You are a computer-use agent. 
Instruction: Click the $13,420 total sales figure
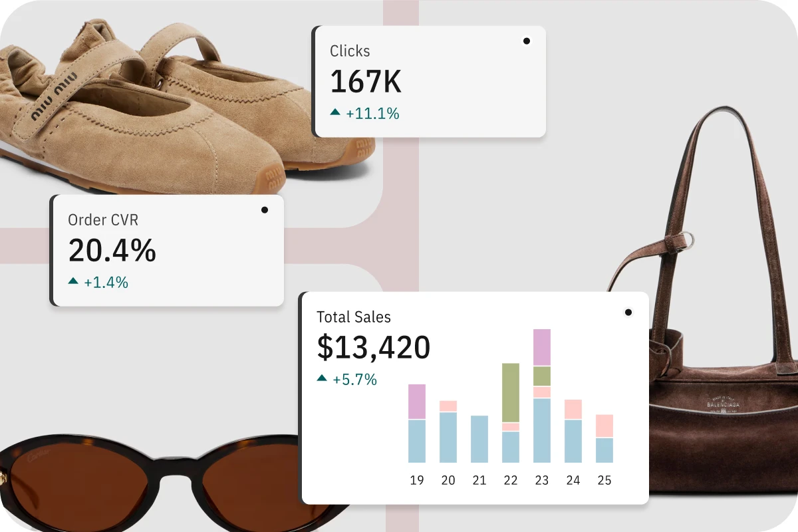[x=373, y=347]
